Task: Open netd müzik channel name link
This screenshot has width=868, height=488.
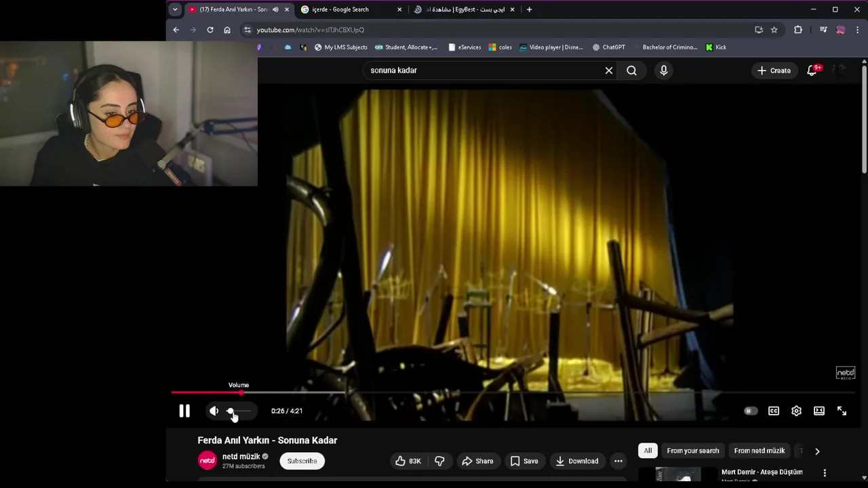Action: click(x=241, y=457)
